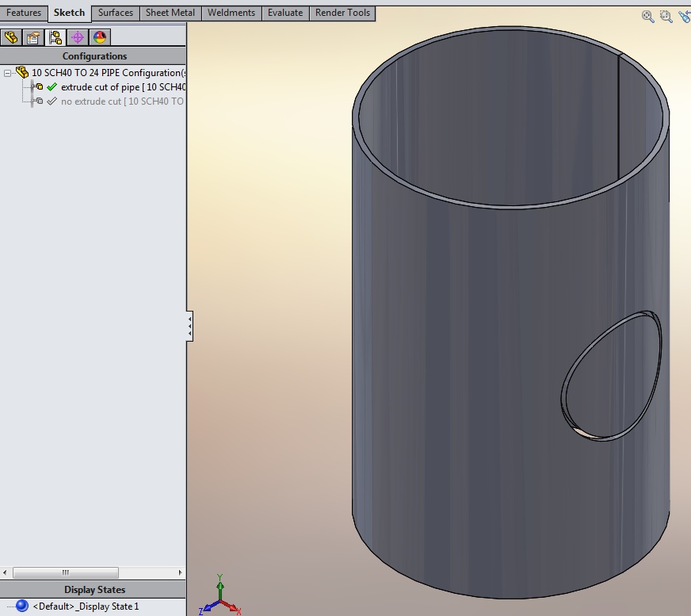Open the Weldments tab
The image size is (691, 616).
coord(231,13)
